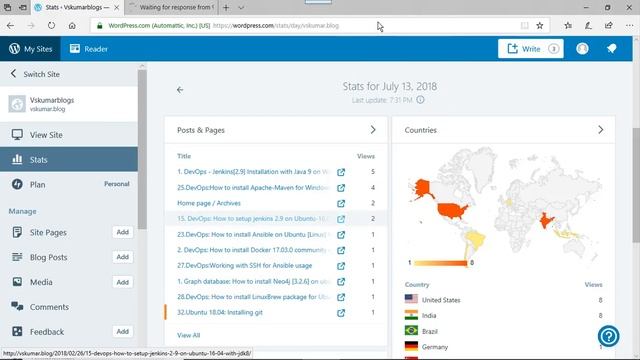
Task: Click the United States country row
Action: pos(503,300)
